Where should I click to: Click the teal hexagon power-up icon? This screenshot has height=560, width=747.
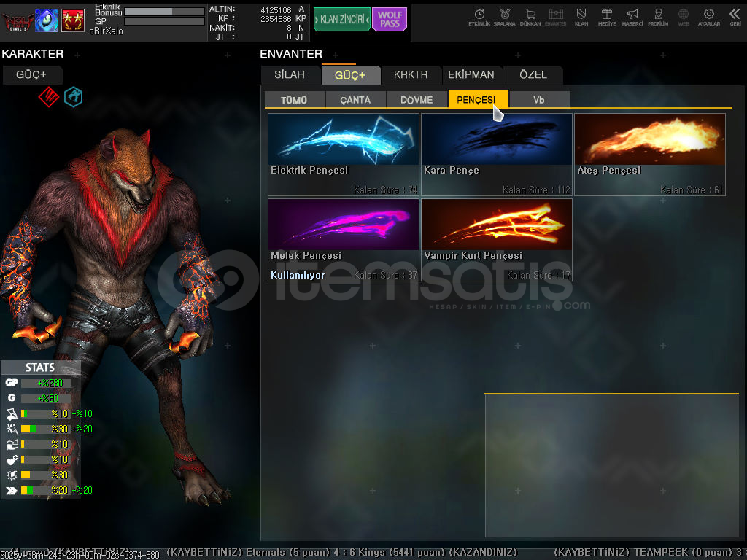[x=74, y=97]
